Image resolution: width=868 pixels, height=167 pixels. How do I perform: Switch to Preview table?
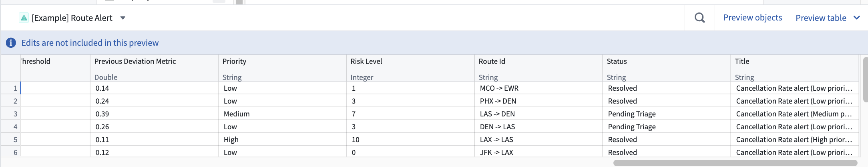pos(820,18)
